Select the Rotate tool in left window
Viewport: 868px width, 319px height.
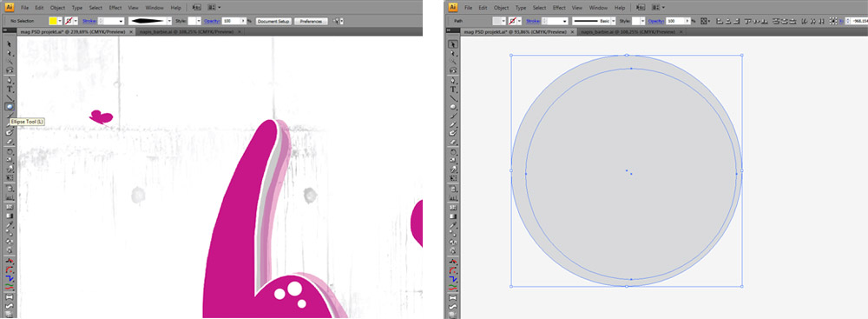coord(10,151)
